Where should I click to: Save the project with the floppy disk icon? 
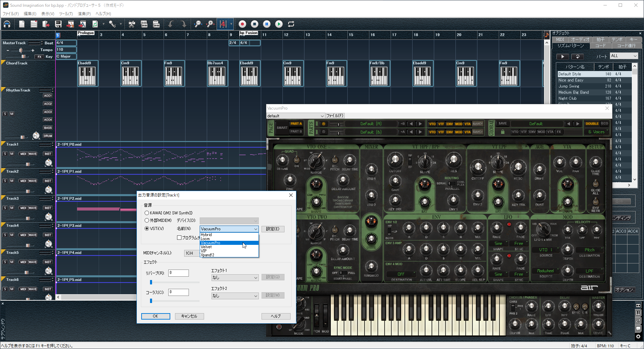tap(58, 24)
